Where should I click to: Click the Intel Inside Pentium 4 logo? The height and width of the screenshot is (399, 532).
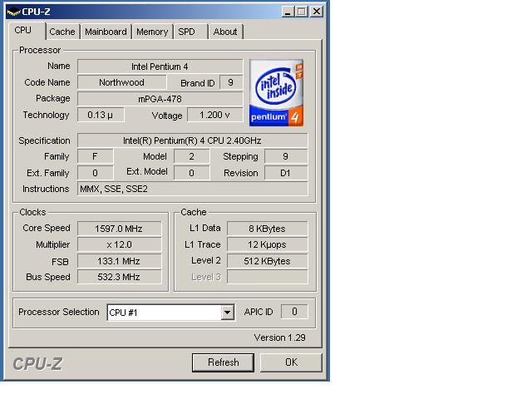[276, 92]
